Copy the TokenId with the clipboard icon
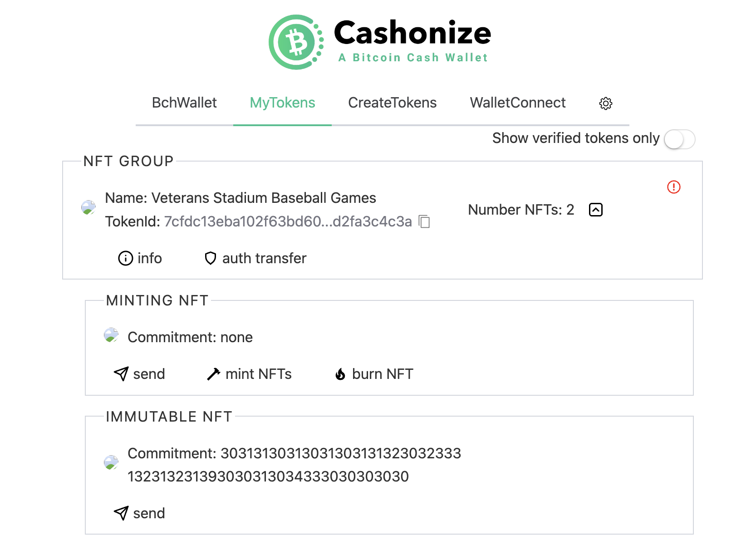 424,221
